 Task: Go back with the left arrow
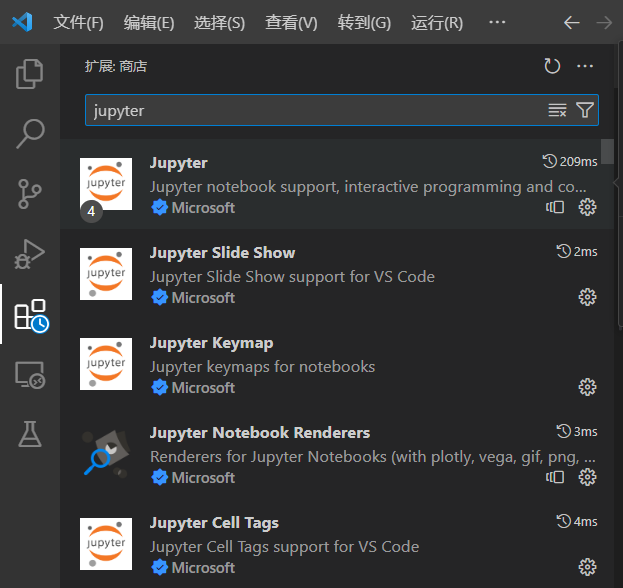pyautogui.click(x=571, y=23)
